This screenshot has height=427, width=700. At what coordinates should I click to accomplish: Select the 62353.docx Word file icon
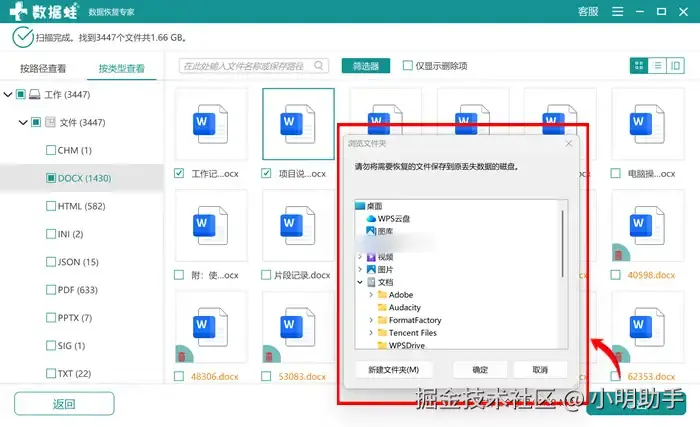pyautogui.click(x=647, y=327)
